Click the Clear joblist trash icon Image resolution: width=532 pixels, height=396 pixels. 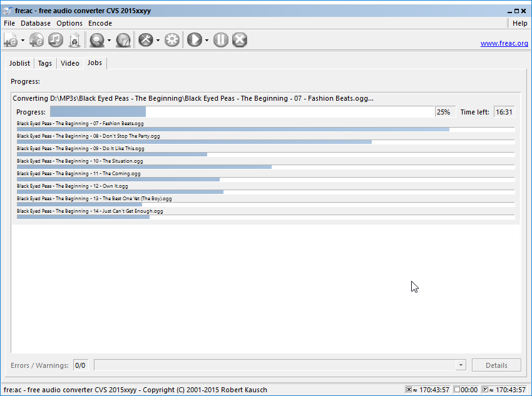coord(74,40)
